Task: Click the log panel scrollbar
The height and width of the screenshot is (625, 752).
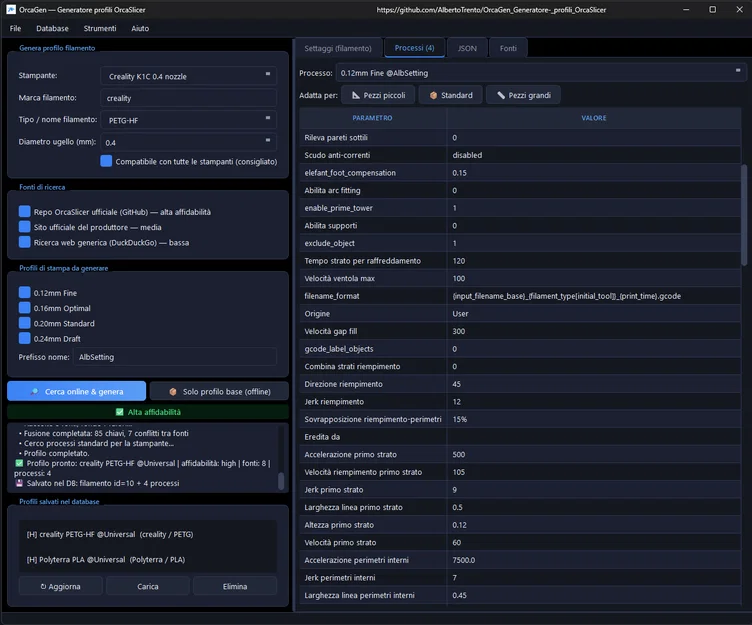Action: coord(282,481)
